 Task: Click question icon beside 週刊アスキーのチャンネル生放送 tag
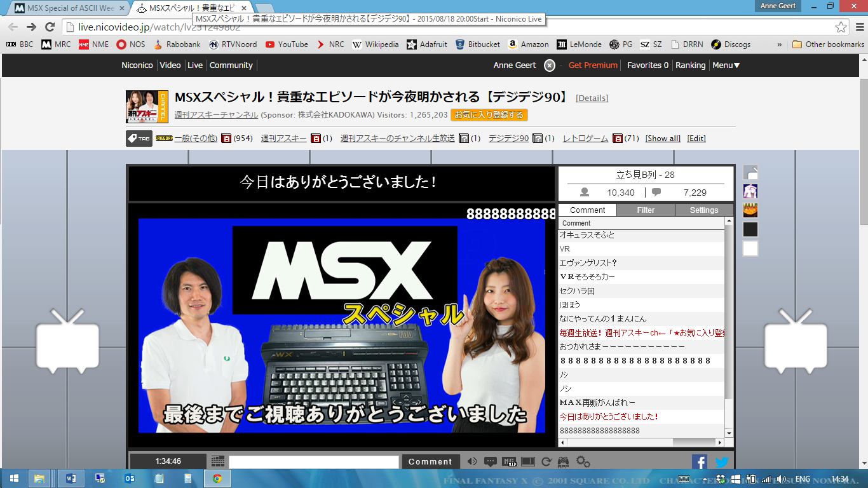pos(464,139)
